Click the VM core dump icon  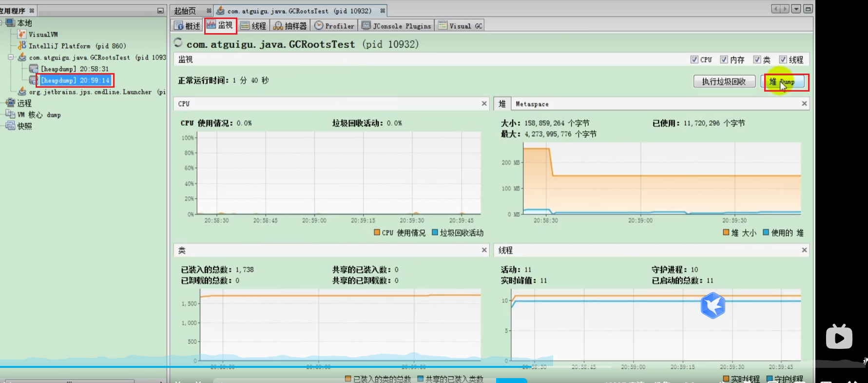pos(10,114)
